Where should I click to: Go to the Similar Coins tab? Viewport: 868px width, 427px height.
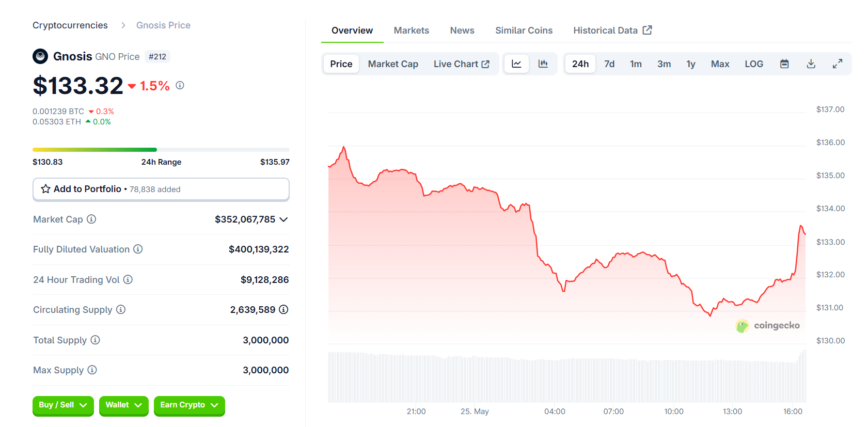click(524, 30)
